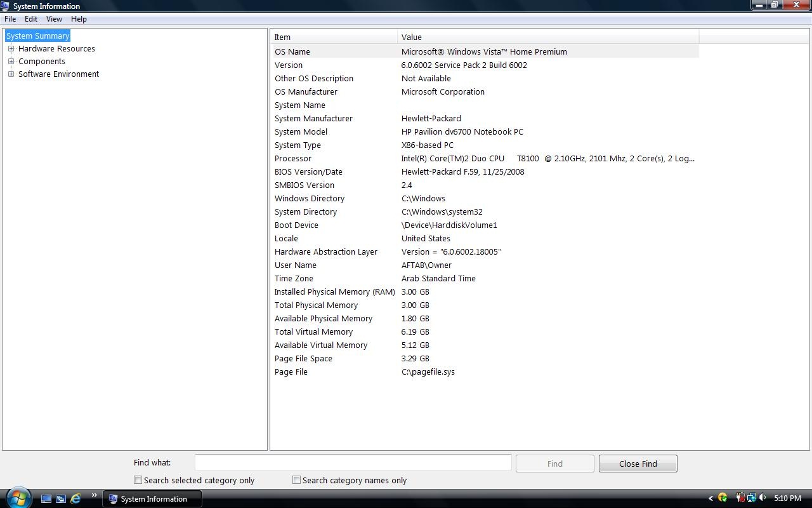This screenshot has height=508, width=812.
Task: Click HP Pavilion dv6700 Notebook PC value
Action: pyautogui.click(x=462, y=131)
